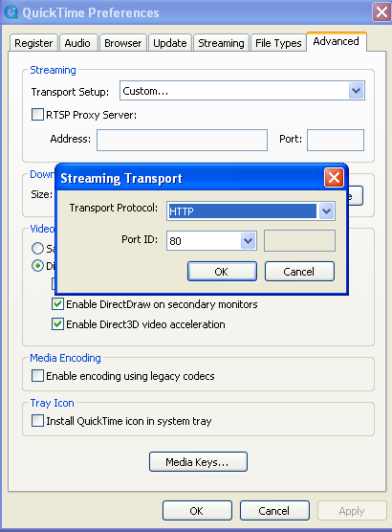Viewport: 392px width, 532px height.
Task: Go to the Audio tab
Action: (x=77, y=43)
